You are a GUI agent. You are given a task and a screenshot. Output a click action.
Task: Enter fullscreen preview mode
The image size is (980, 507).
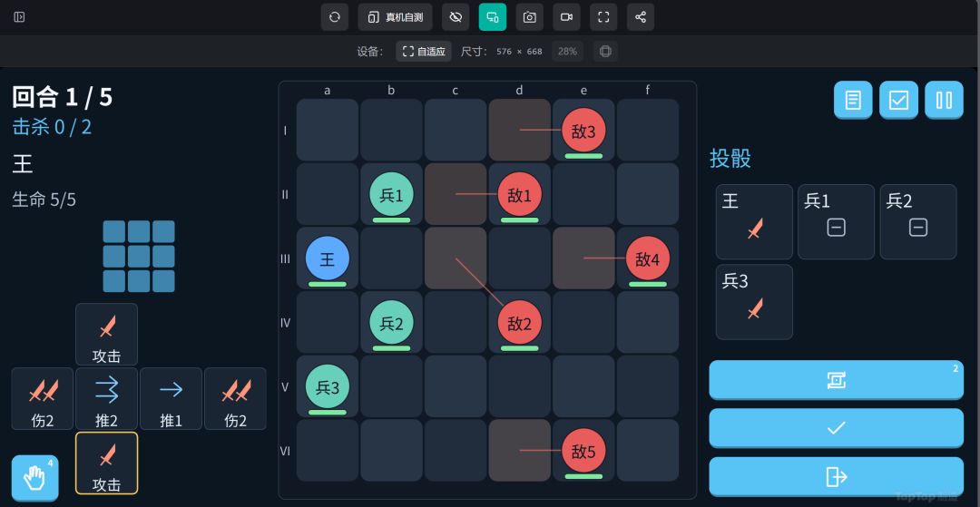(x=603, y=17)
